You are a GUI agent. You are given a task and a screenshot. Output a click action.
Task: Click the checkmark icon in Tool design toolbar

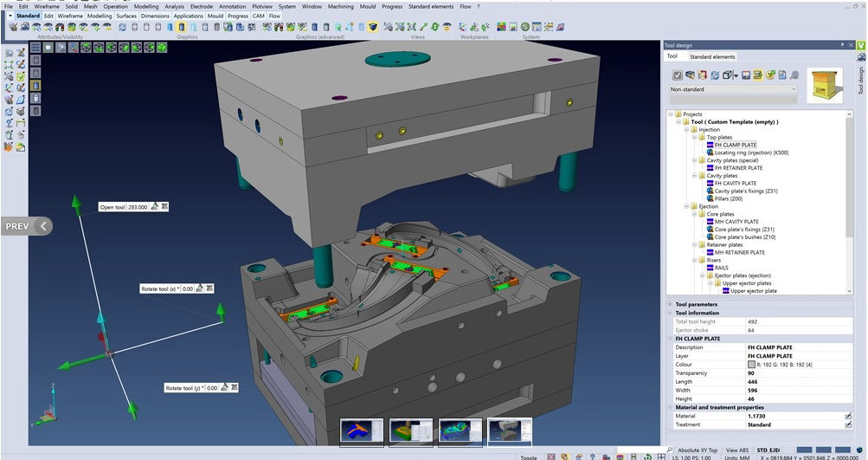tap(678, 75)
